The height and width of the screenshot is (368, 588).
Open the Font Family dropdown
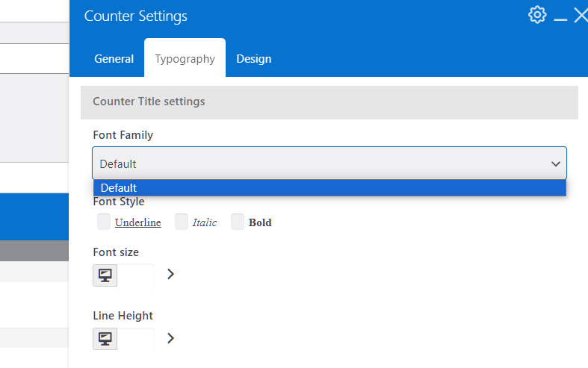(x=329, y=163)
